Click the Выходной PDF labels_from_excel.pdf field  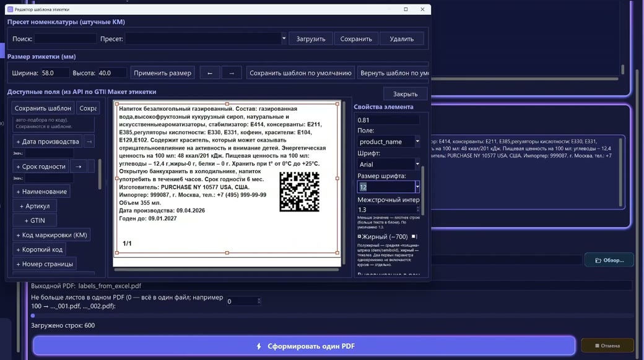pyautogui.click(x=354, y=286)
